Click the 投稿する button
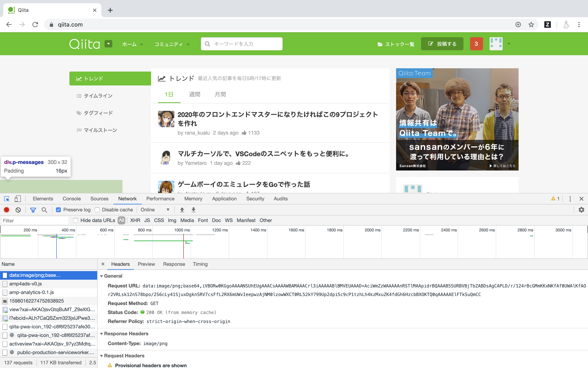The image size is (588, 368). (442, 44)
